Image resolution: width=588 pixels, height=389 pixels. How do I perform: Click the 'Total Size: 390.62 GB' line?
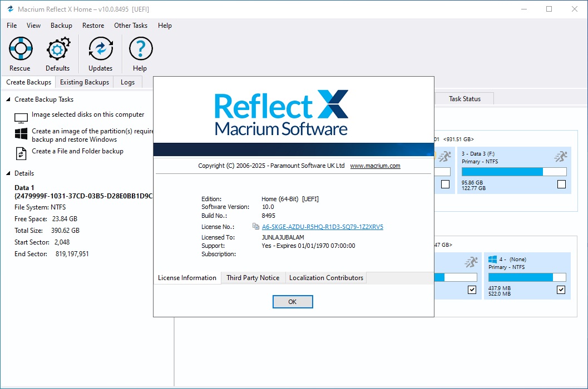click(47, 231)
